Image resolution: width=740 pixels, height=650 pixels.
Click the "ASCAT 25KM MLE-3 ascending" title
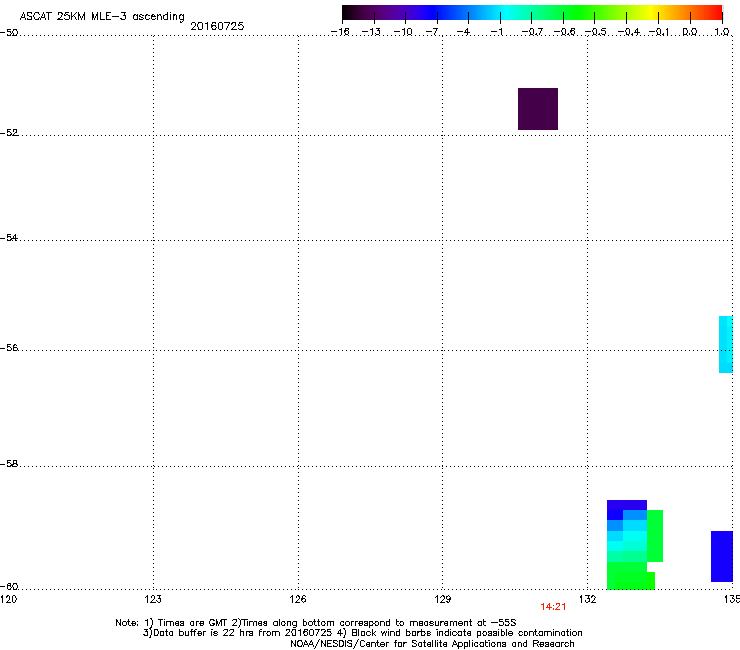[x=102, y=16]
